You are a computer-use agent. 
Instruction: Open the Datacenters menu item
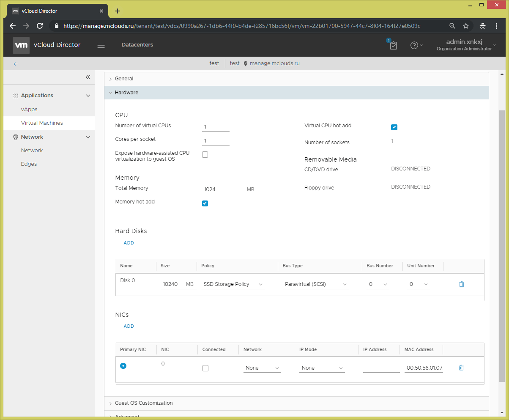(x=137, y=45)
